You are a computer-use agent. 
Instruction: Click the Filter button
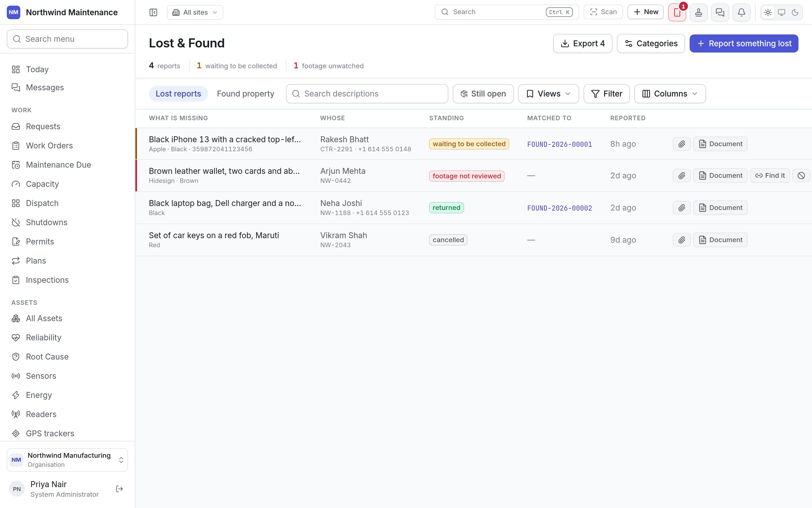pos(606,94)
